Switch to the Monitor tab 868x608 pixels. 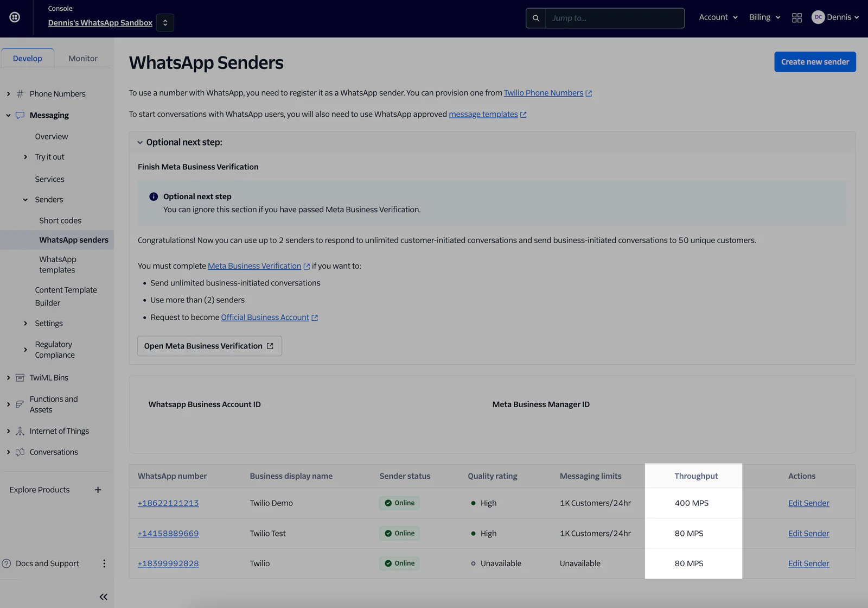(83, 58)
